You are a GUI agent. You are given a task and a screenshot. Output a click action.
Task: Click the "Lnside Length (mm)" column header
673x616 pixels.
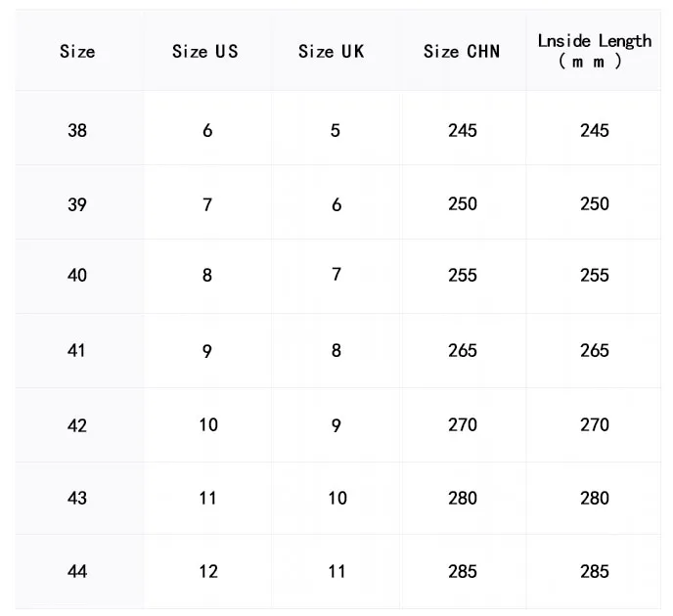pyautogui.click(x=594, y=50)
